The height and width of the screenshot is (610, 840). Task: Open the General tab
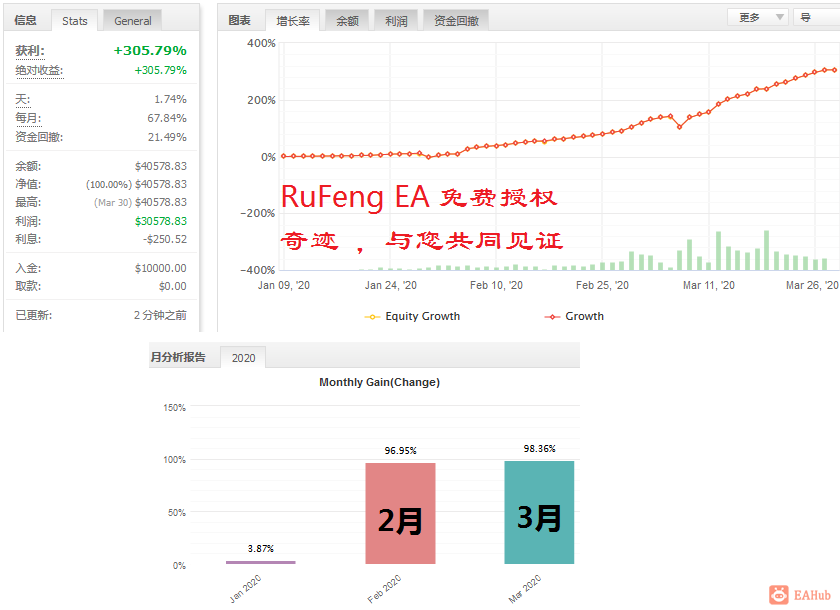132,21
